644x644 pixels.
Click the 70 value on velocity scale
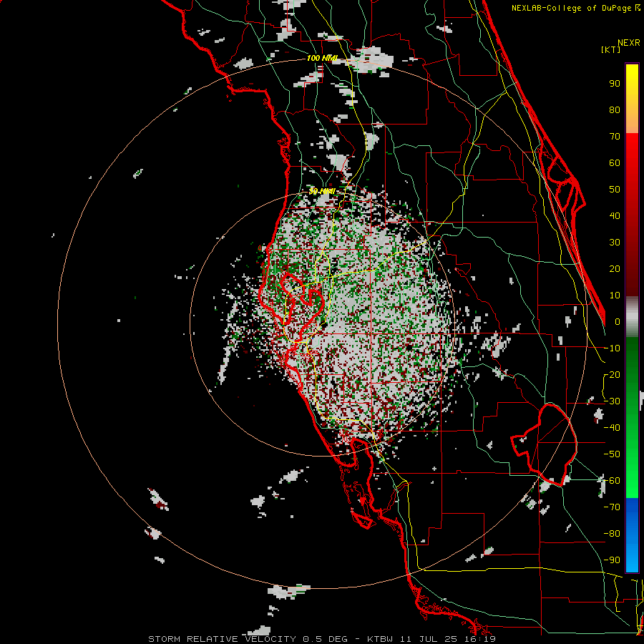pos(615,137)
